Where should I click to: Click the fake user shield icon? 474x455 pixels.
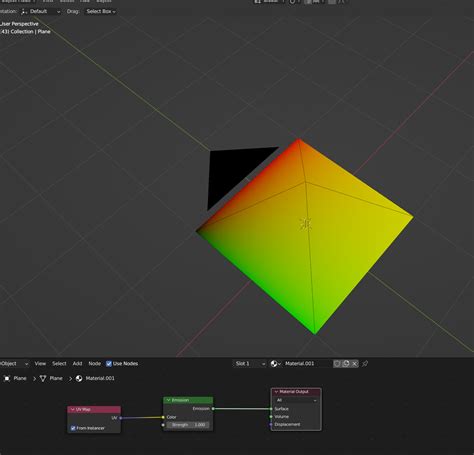point(337,364)
